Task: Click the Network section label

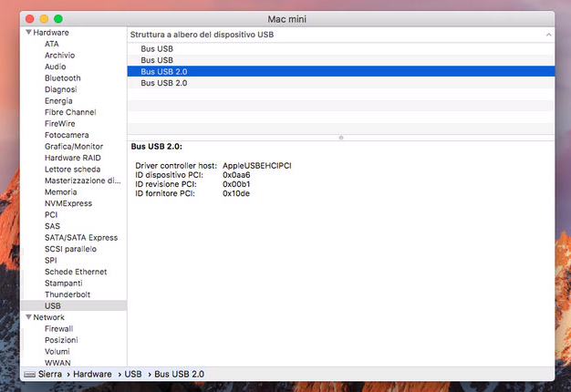Action: [48, 317]
